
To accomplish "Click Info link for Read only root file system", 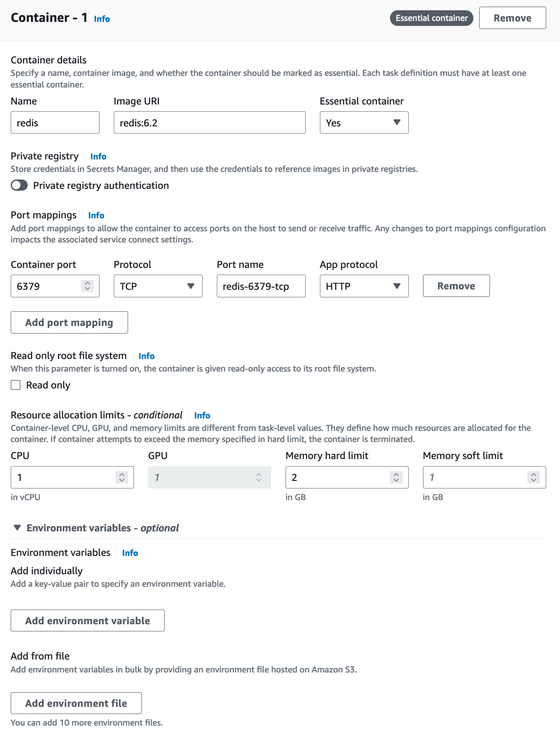I will point(146,356).
